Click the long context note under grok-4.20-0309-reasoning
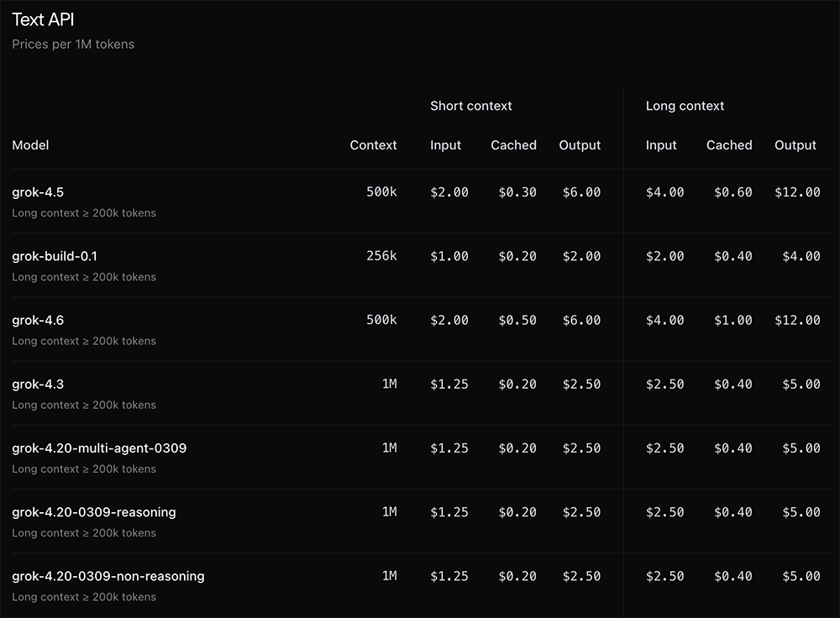Screen dimensions: 840x618 [x=83, y=533]
